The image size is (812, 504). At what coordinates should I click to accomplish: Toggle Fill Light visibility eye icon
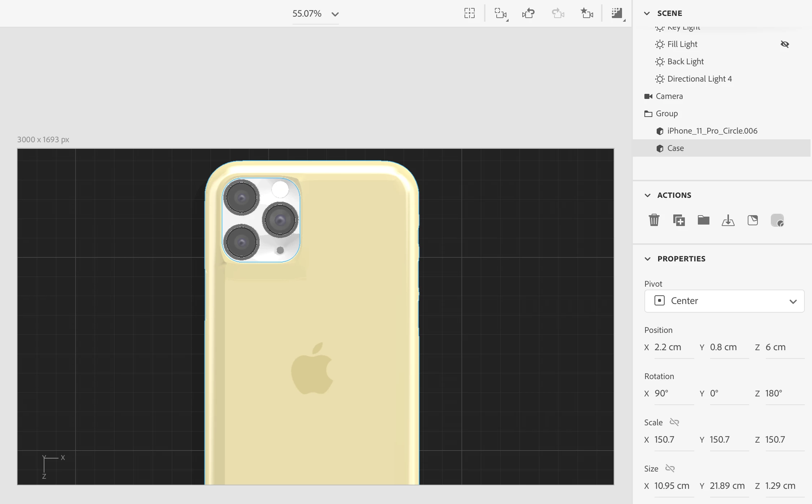click(785, 44)
